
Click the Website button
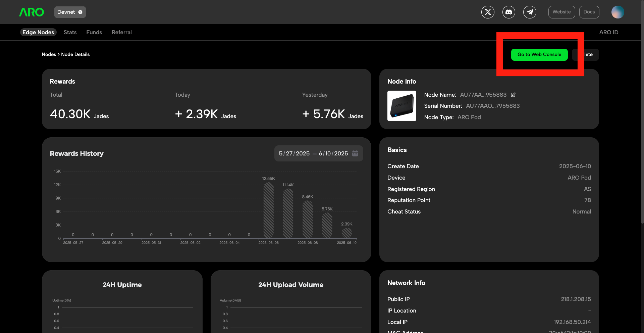562,12
